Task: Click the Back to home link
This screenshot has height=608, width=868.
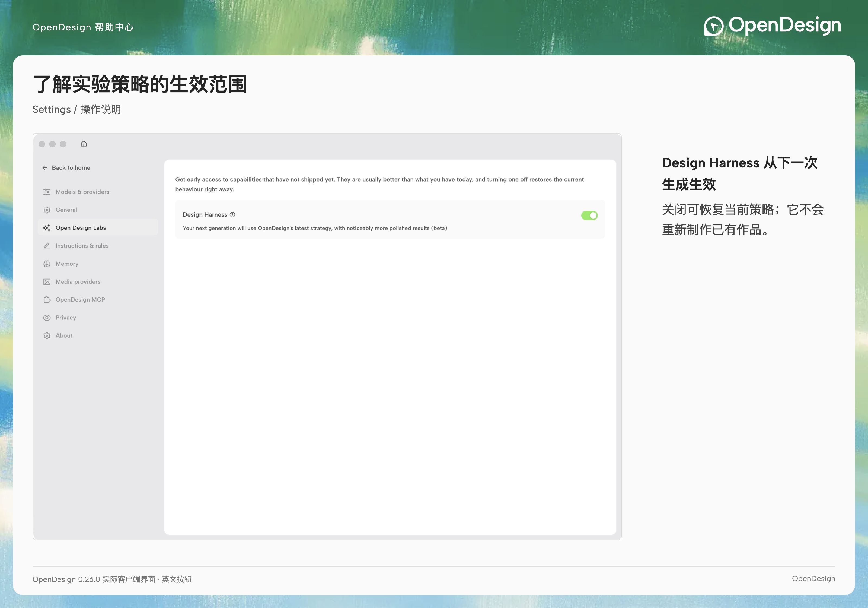Action: 66,167
